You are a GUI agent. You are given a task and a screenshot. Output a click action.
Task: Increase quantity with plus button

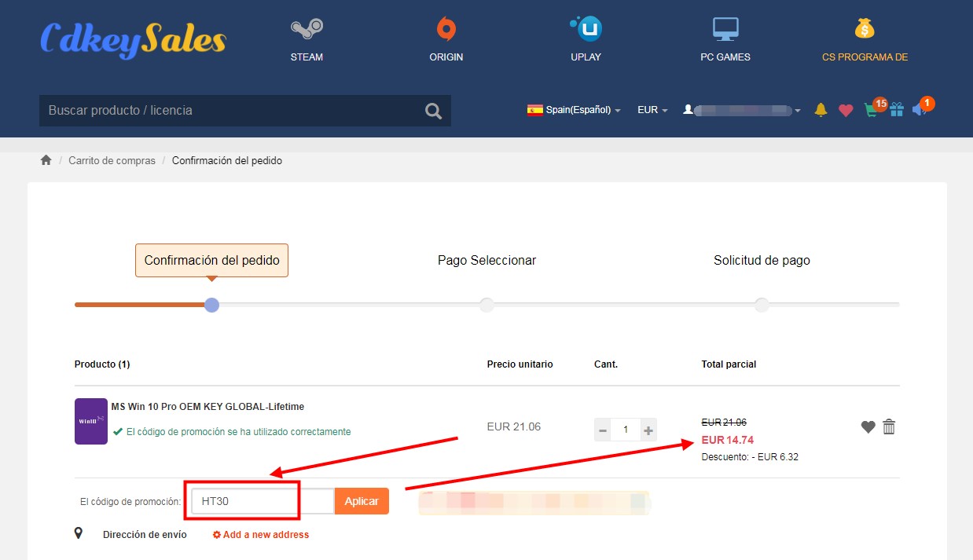[x=648, y=430]
